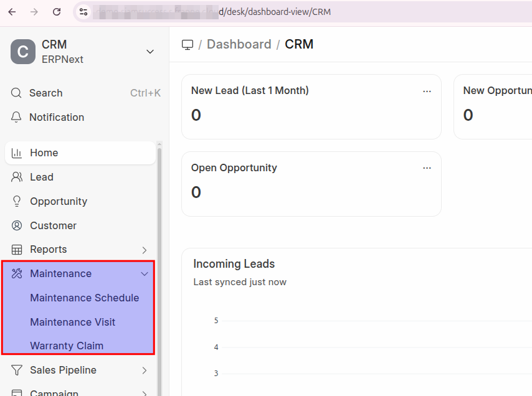Open New Lead card options menu

click(427, 91)
